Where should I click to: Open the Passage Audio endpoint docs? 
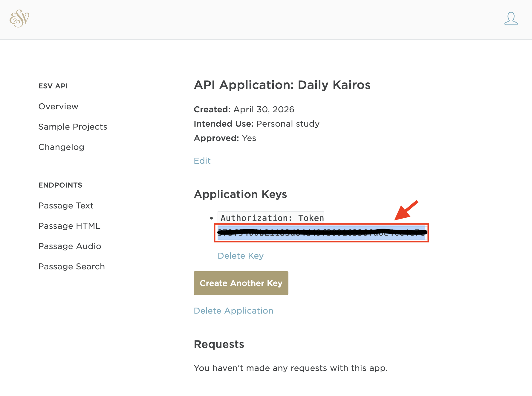click(x=70, y=246)
